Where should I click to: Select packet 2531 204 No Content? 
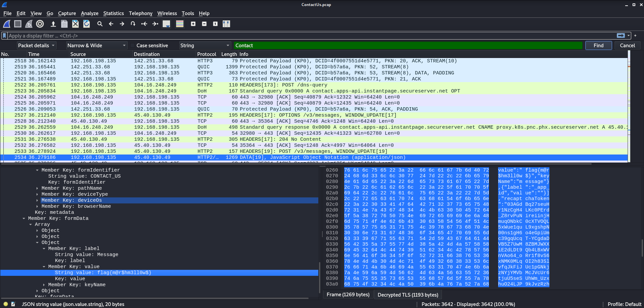pos(314,139)
